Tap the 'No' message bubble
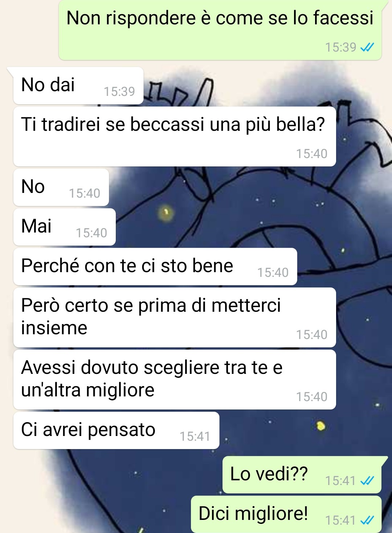Viewport: 392px width, 533px height. 61,187
